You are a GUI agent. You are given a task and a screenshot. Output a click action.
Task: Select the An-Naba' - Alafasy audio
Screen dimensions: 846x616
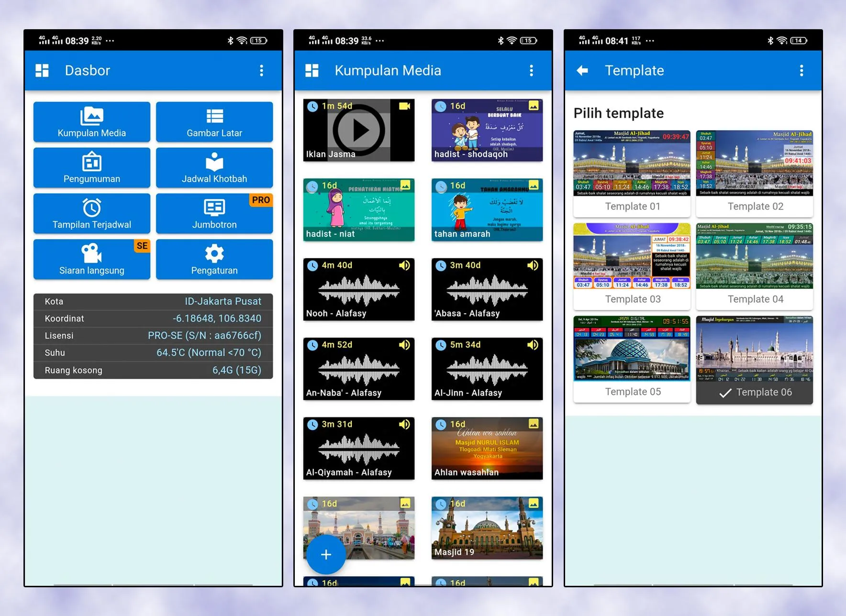click(359, 369)
